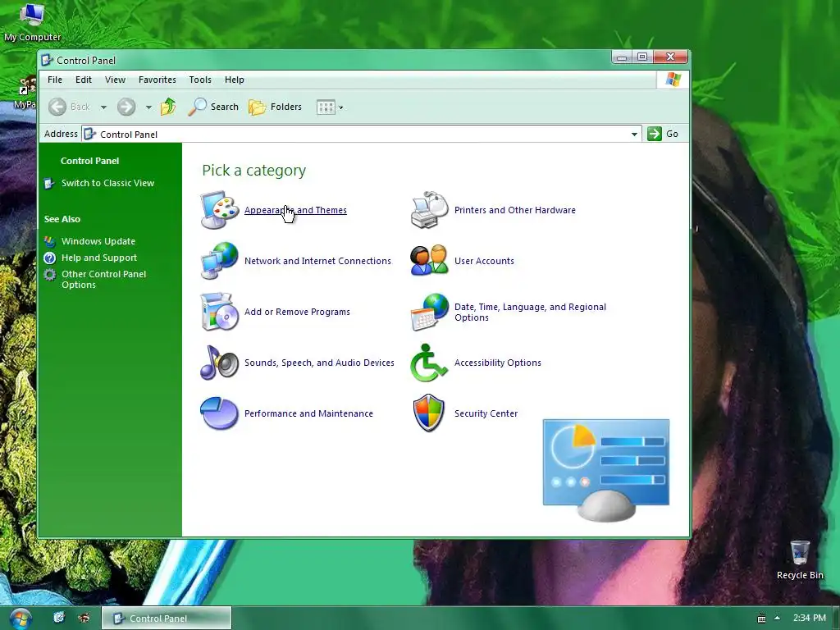Click the Views toolbar icon
Image resolution: width=840 pixels, height=630 pixels.
326,107
